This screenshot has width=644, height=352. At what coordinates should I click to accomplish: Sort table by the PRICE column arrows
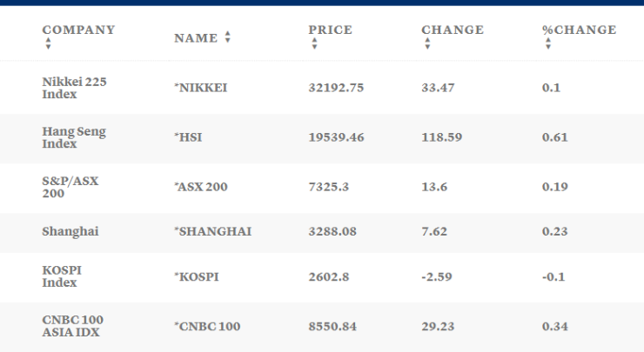(313, 44)
